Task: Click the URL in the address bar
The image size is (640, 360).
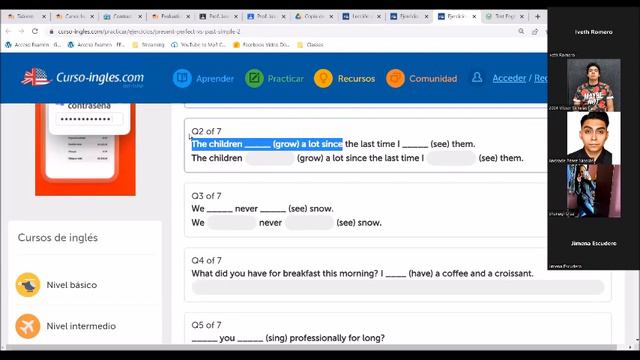Action: [x=149, y=31]
